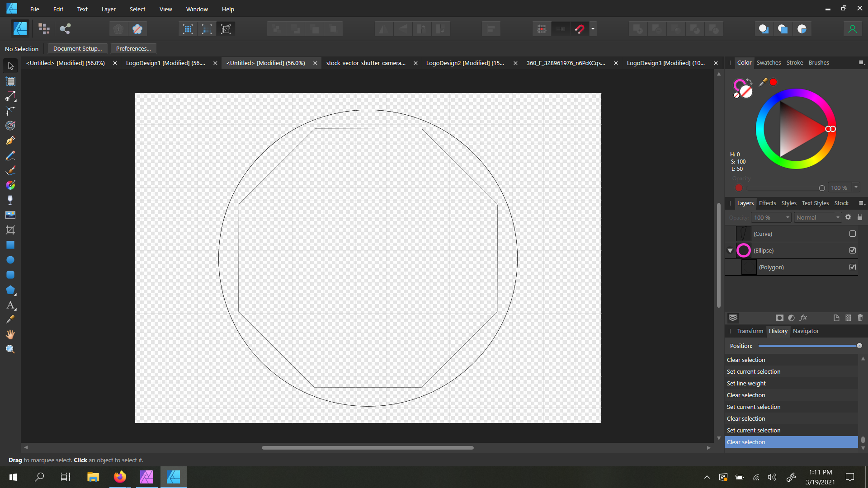The image size is (868, 488).
Task: Open the layer Opacity dropdown
Action: click(771, 217)
